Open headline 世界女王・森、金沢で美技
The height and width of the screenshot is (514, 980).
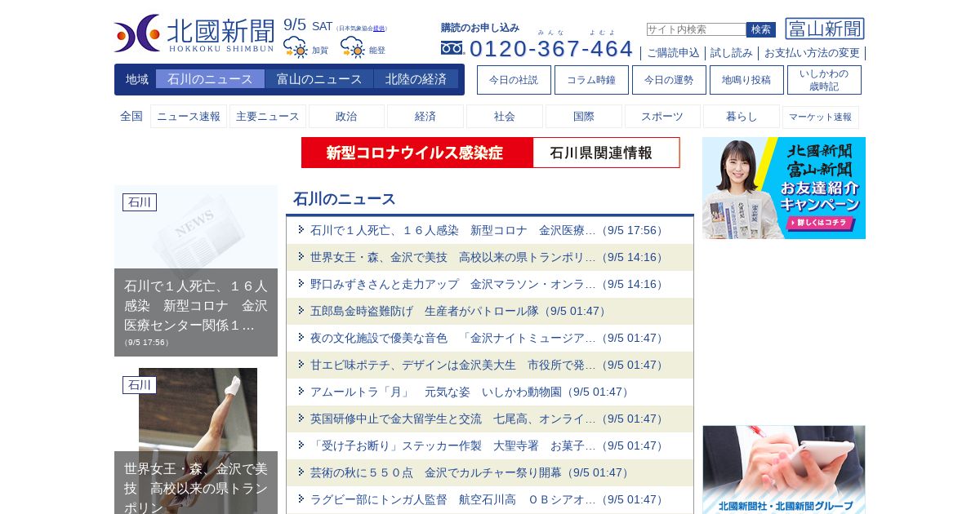click(x=488, y=257)
